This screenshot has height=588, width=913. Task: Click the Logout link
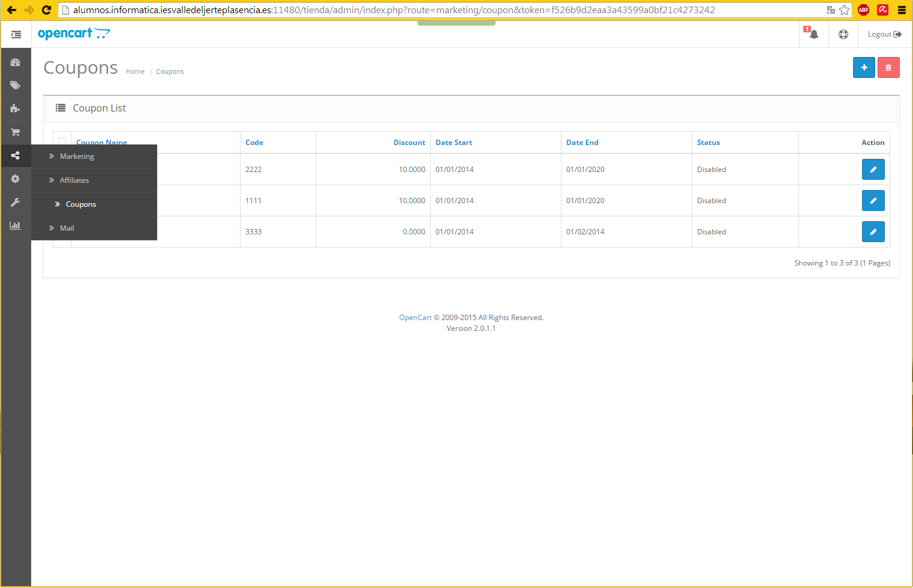pyautogui.click(x=884, y=34)
